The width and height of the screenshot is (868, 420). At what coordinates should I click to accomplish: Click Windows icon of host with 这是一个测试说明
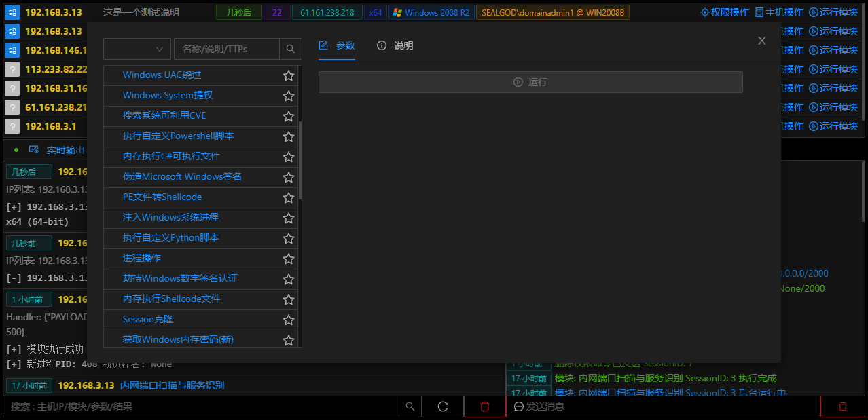coord(12,12)
